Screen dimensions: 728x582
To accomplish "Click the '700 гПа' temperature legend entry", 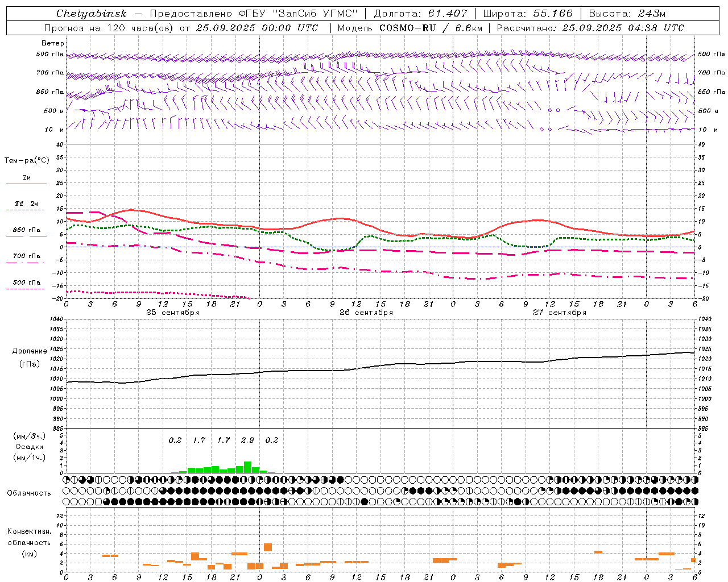I will [27, 256].
